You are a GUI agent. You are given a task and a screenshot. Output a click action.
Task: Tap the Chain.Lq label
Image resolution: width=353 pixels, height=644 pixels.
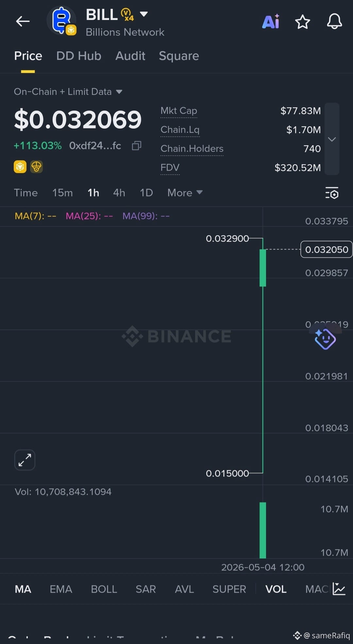[x=180, y=130]
